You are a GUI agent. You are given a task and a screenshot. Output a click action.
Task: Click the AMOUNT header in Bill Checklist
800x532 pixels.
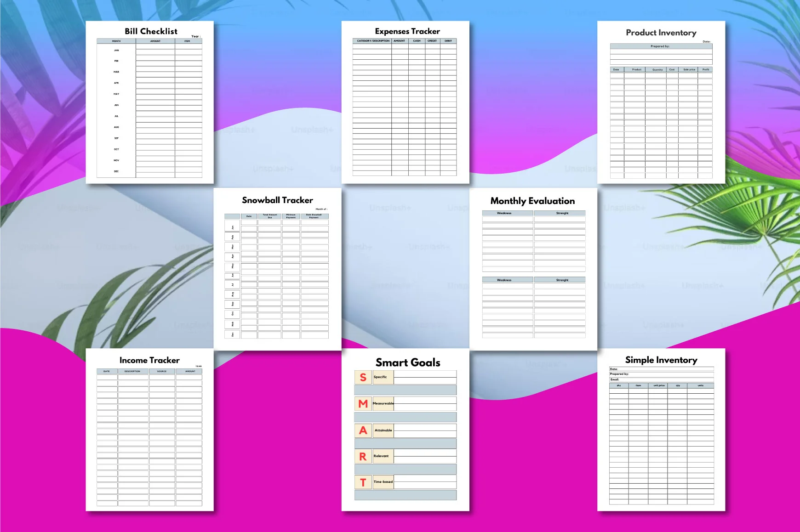pyautogui.click(x=155, y=41)
